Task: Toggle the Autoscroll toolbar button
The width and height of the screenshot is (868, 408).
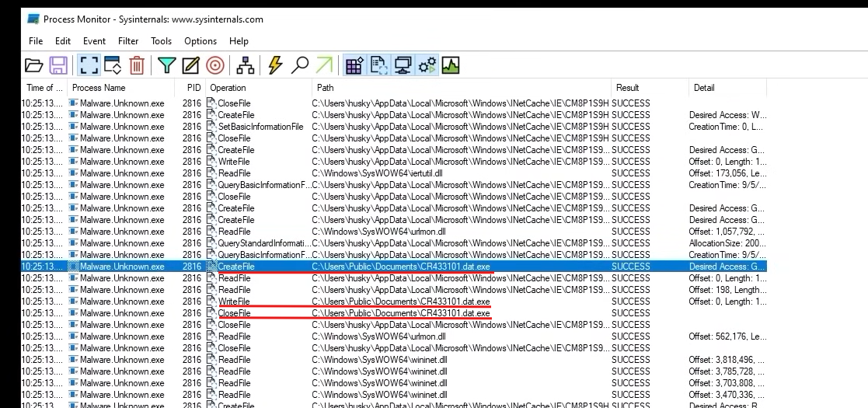Action: click(x=113, y=65)
